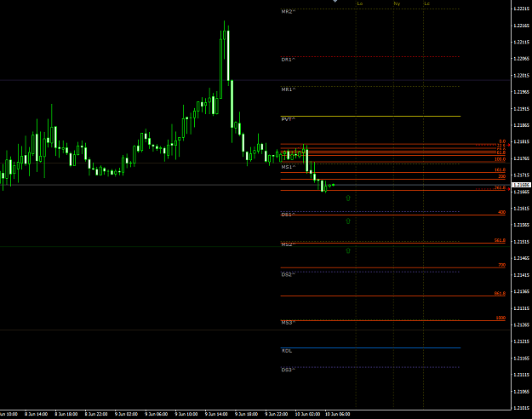Click the green up arrow just below the 261.8 line
Image resolution: width=532 pixels, height=419 pixels.
(348, 198)
